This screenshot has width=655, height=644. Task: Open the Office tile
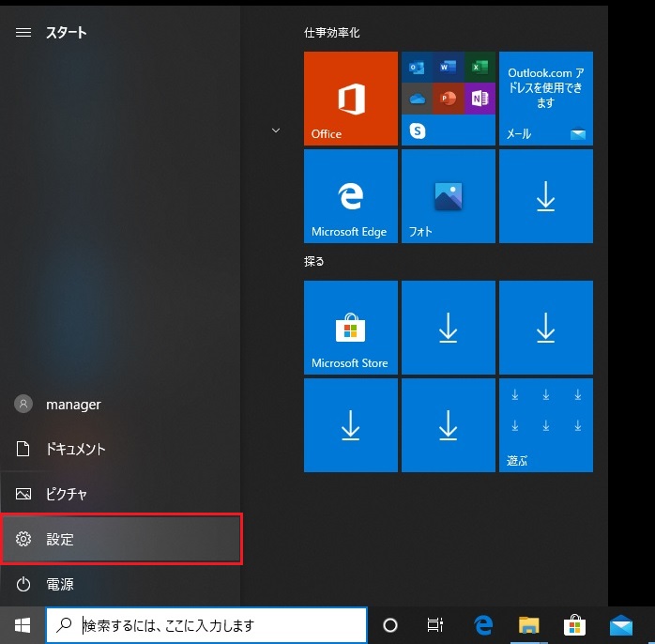click(x=350, y=99)
